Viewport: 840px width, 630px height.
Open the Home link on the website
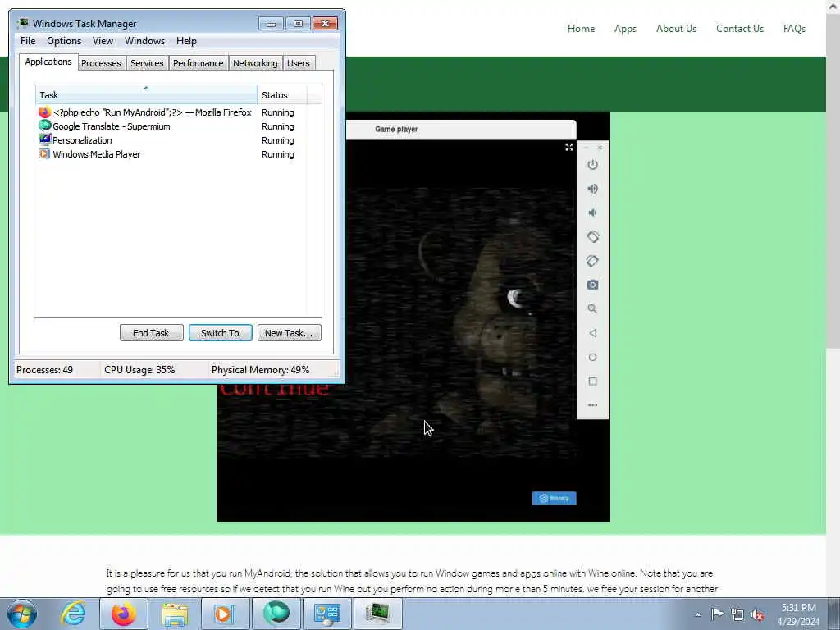581,29
